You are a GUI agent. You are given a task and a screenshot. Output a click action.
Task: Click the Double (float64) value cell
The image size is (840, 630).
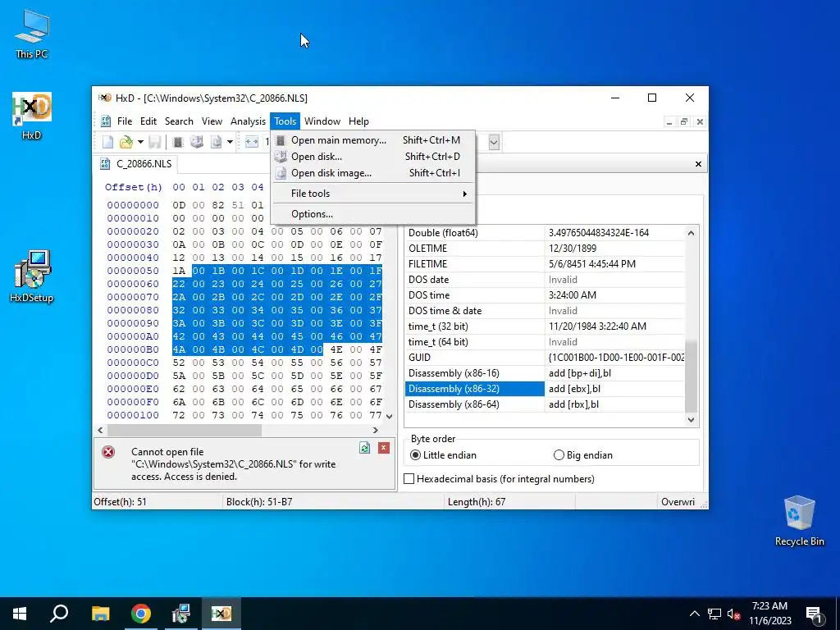(614, 233)
